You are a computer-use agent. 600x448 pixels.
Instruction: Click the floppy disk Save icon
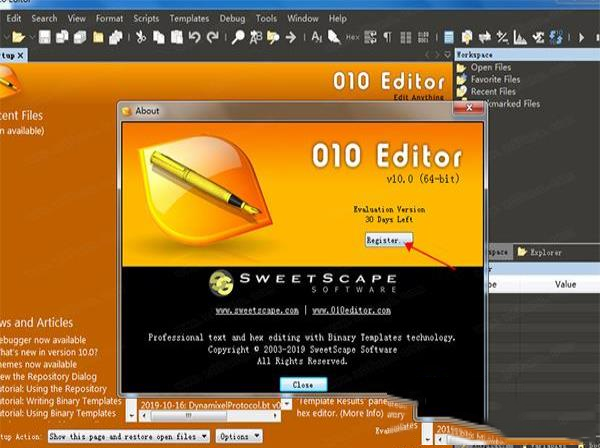pyautogui.click(x=44, y=37)
